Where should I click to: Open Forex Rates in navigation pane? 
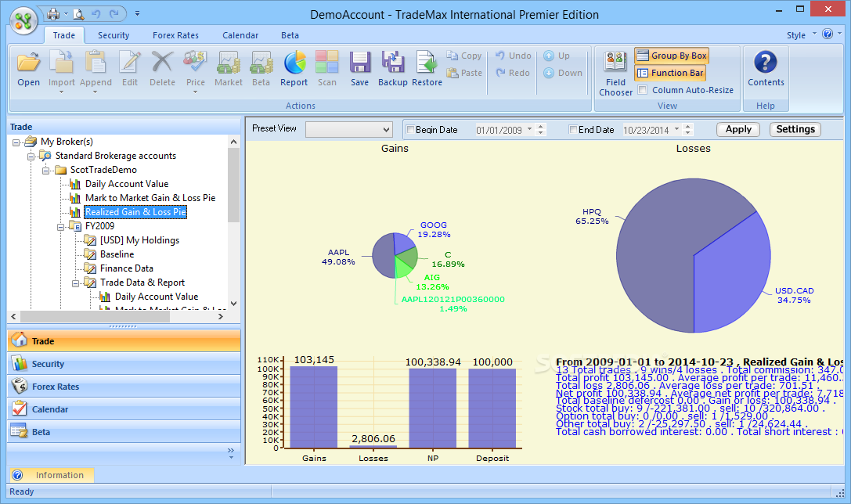pos(124,387)
